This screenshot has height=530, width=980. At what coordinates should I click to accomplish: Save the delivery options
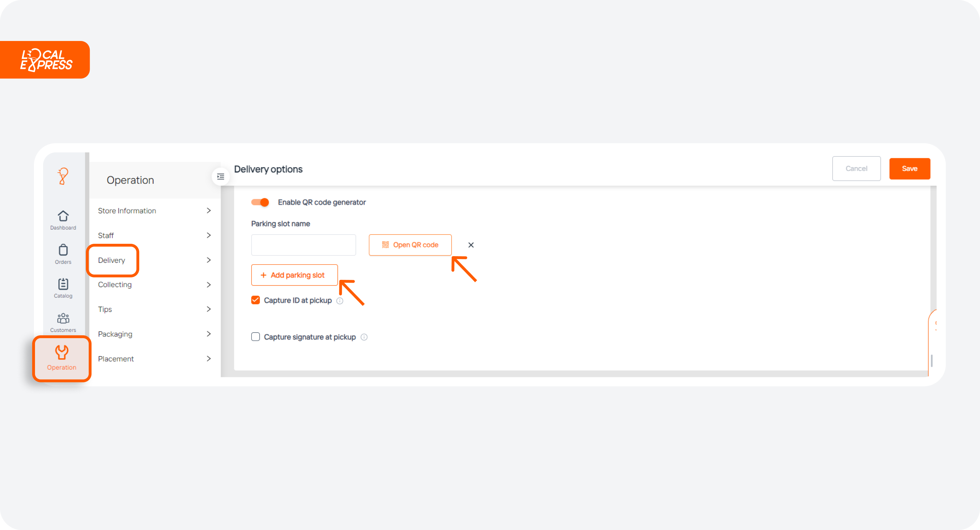click(x=910, y=169)
